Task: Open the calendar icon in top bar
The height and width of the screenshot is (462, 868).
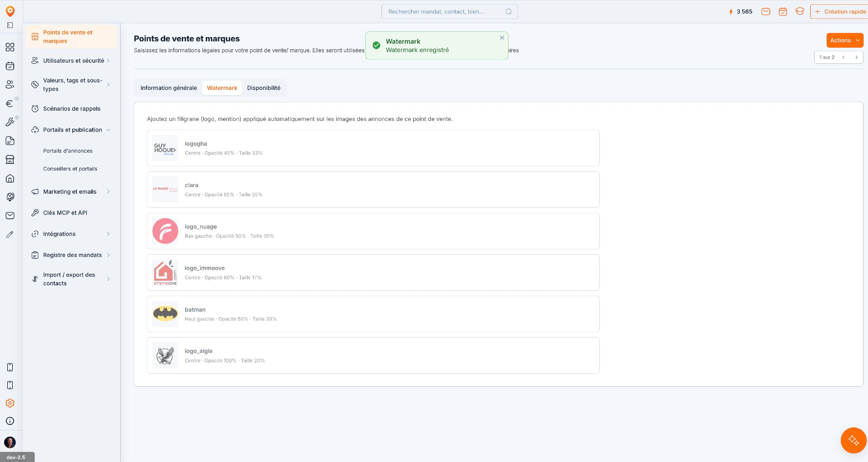Action: pyautogui.click(x=783, y=12)
